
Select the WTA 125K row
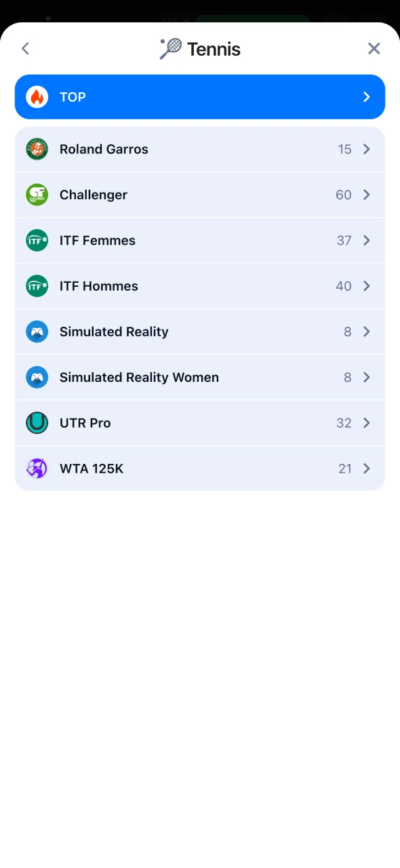coord(200,469)
